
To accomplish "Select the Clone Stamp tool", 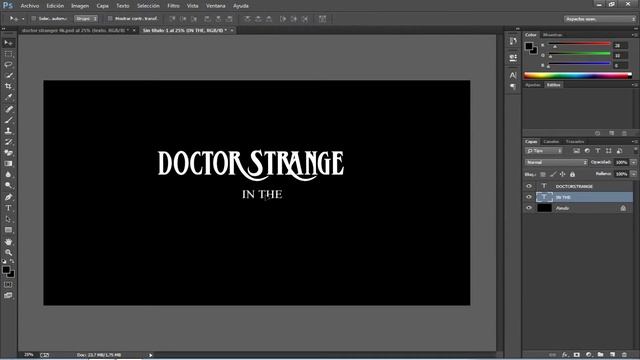I will [8, 131].
